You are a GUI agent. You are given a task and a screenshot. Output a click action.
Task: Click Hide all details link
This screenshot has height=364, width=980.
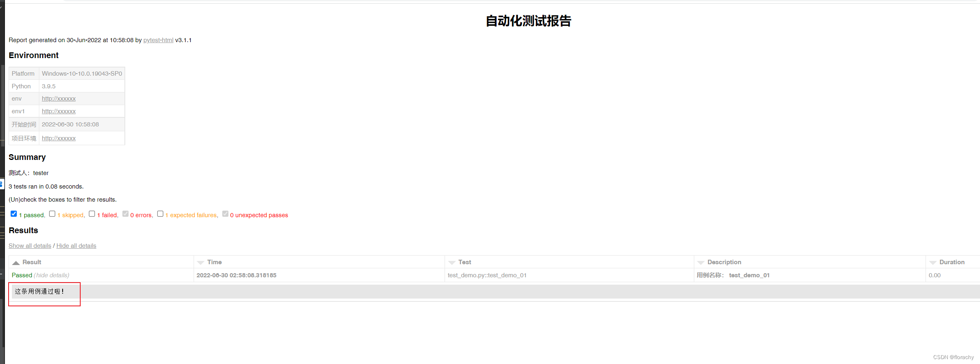[x=76, y=246]
